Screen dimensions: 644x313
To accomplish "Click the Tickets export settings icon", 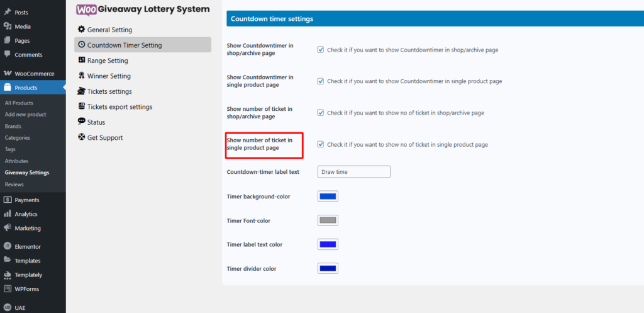I will tap(81, 106).
